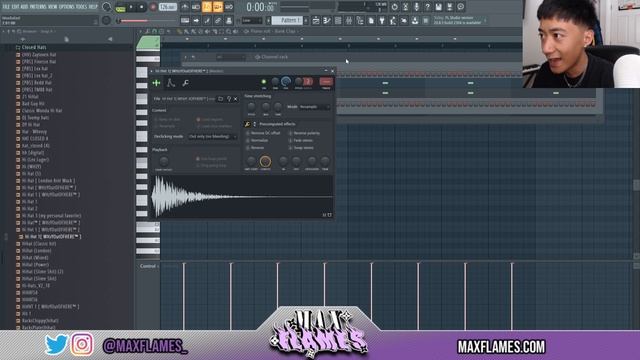Click the highlighted crossfade knob
The height and width of the screenshot is (360, 640).
(265, 161)
